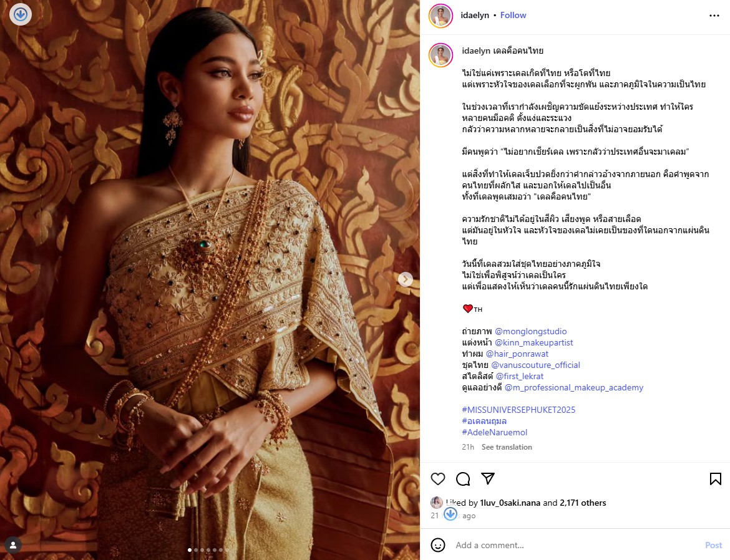Click the Post comment button
Screen dimensions: 730x560
coord(713,545)
